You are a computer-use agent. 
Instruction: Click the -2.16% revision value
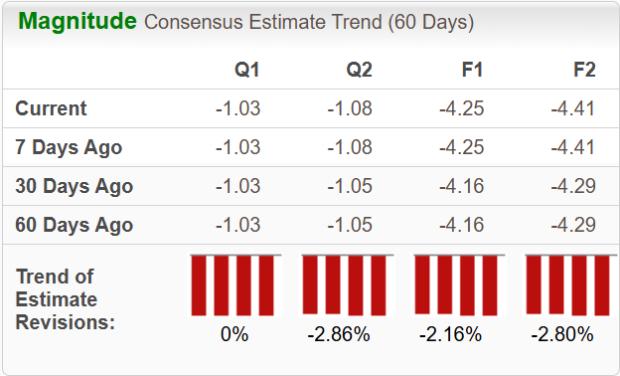(450, 334)
